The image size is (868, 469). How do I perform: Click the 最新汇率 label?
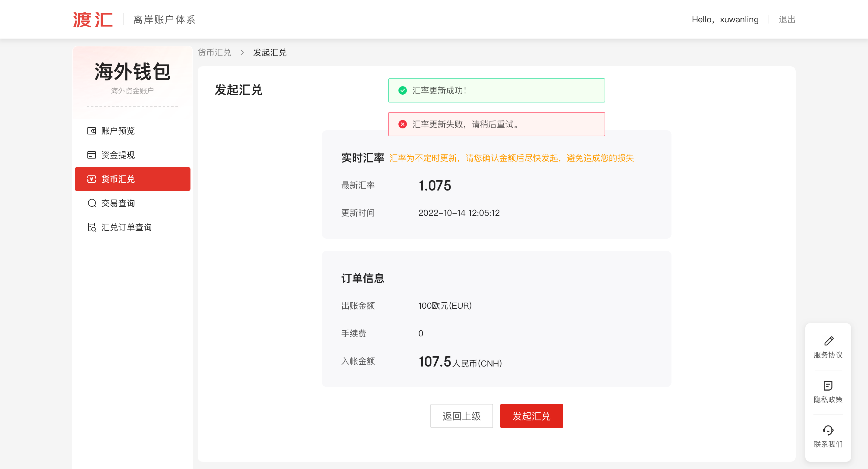358,185
